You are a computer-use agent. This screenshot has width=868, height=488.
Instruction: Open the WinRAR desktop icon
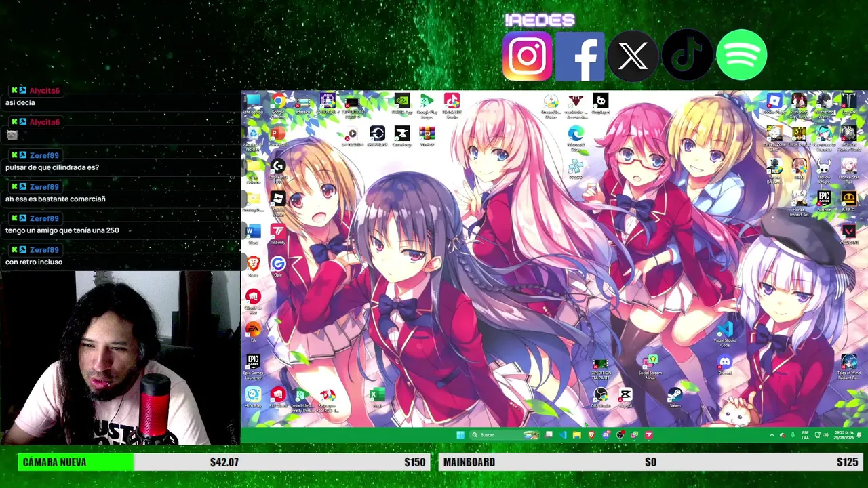tap(427, 136)
